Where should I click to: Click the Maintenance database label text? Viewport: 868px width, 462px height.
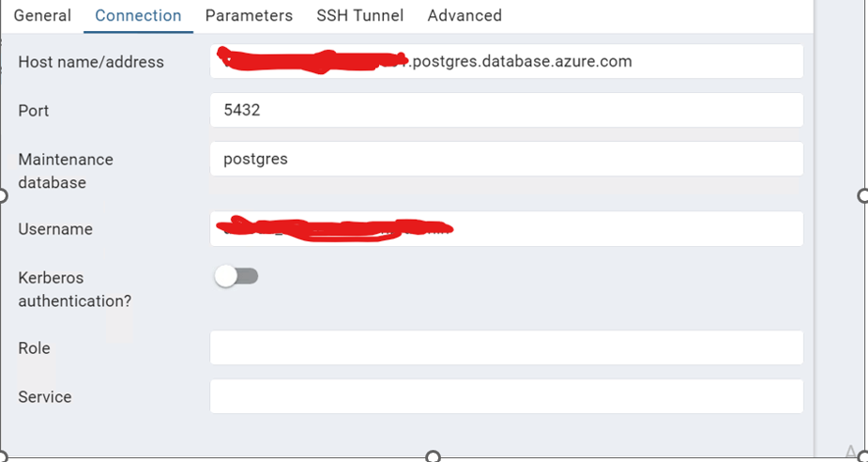point(66,171)
